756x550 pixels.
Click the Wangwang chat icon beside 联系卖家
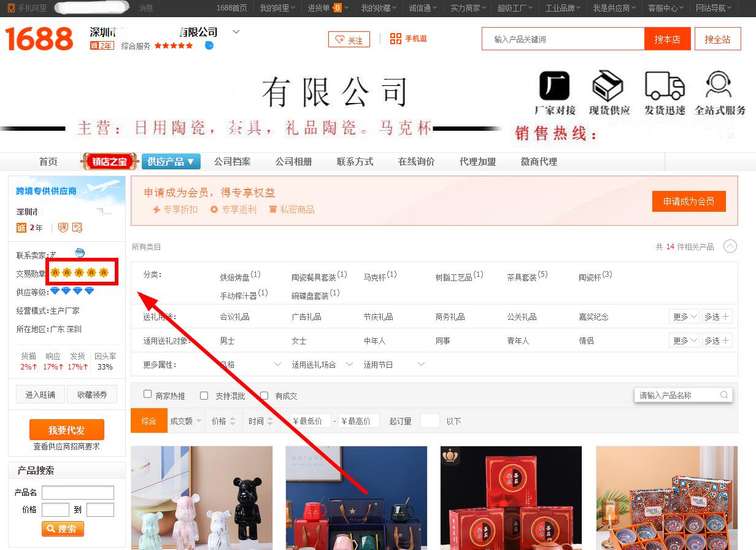80,253
